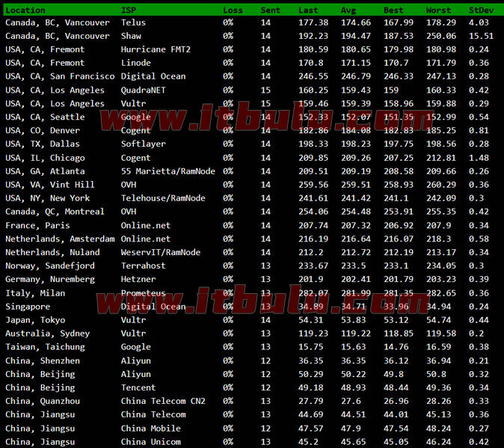Click the 26.96 Best value
Image resolution: width=504 pixels, height=448 pixels.
(396, 402)
